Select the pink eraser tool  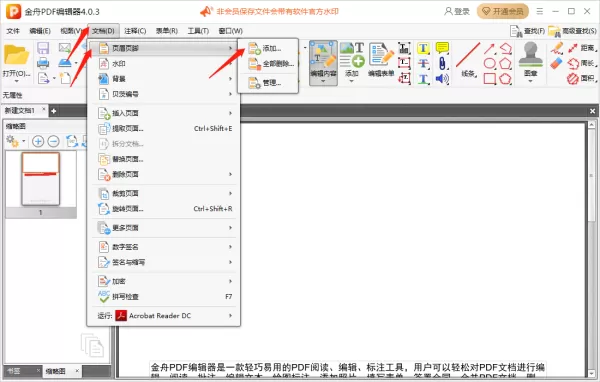(x=556, y=64)
